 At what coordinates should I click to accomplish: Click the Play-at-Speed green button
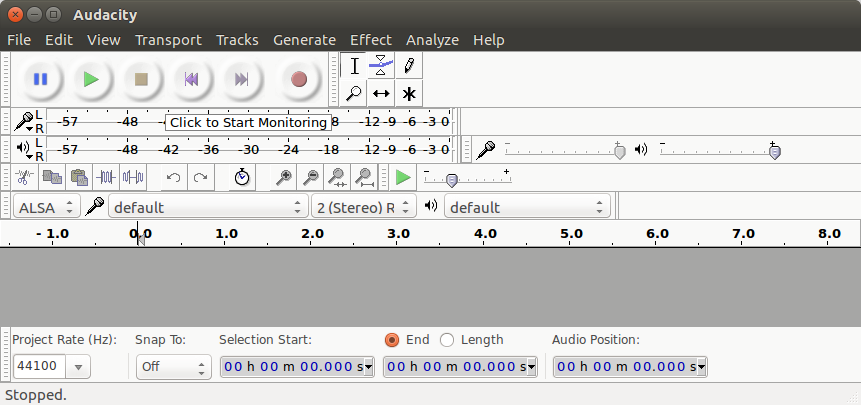point(403,177)
